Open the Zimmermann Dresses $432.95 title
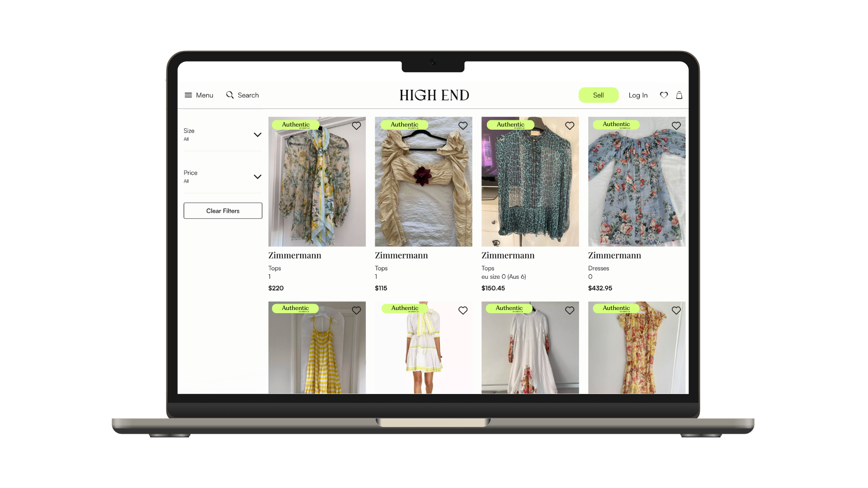Image resolution: width=868 pixels, height=488 pixels. point(614,256)
